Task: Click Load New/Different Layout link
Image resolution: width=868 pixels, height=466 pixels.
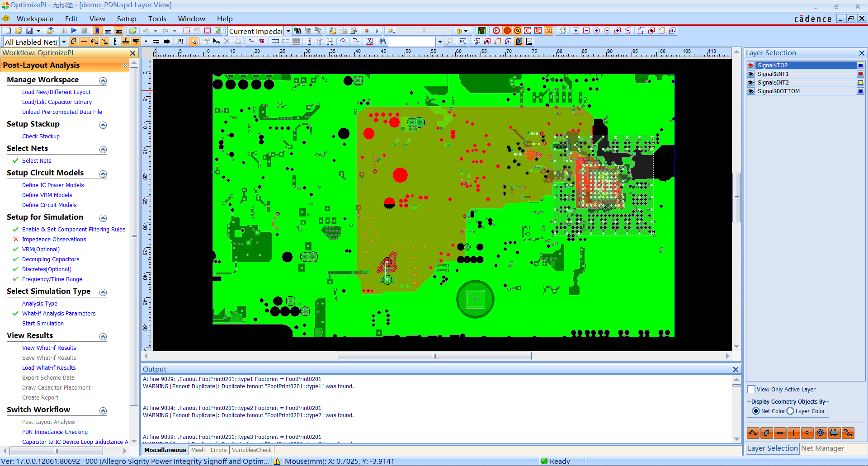Action: pos(56,92)
